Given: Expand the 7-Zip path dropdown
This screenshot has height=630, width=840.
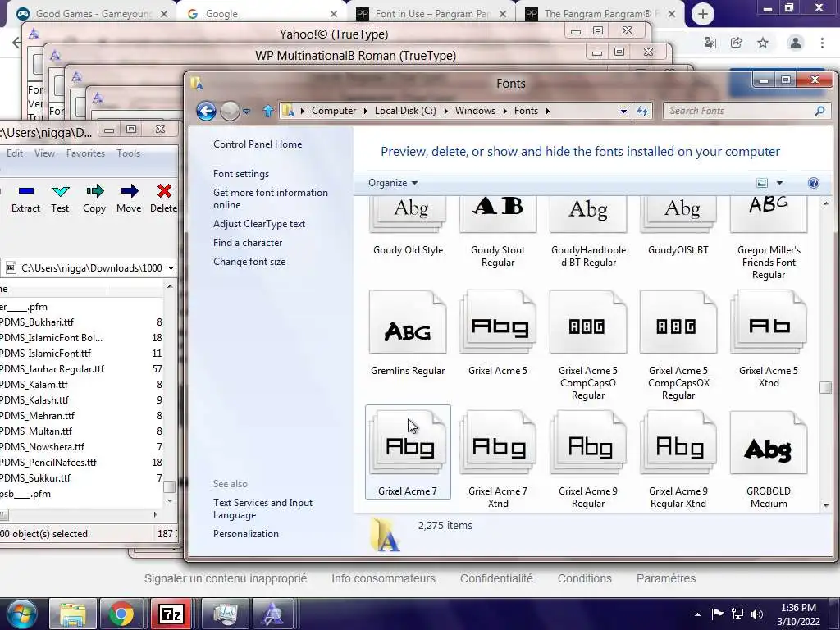Looking at the screenshot, I should [171, 268].
